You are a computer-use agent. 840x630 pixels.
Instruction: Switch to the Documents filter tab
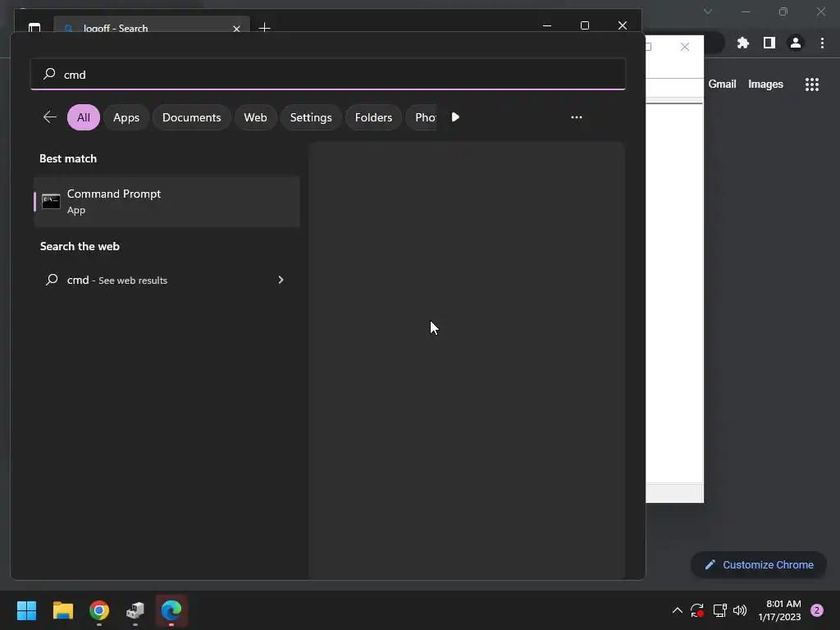click(191, 117)
